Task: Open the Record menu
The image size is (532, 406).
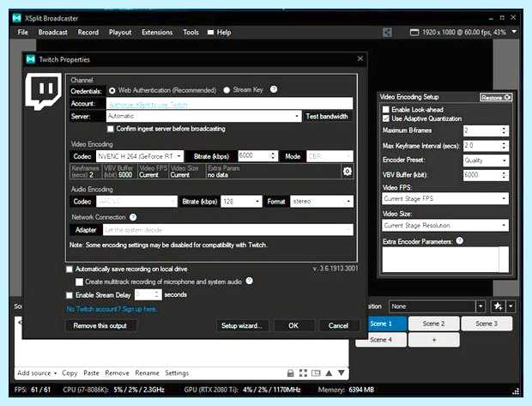Action: click(88, 33)
